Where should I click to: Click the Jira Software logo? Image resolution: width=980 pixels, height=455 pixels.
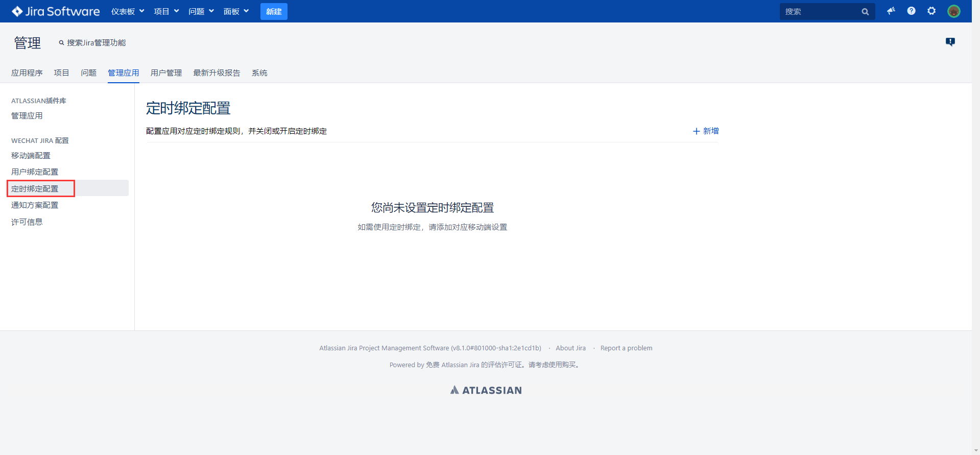coord(56,11)
